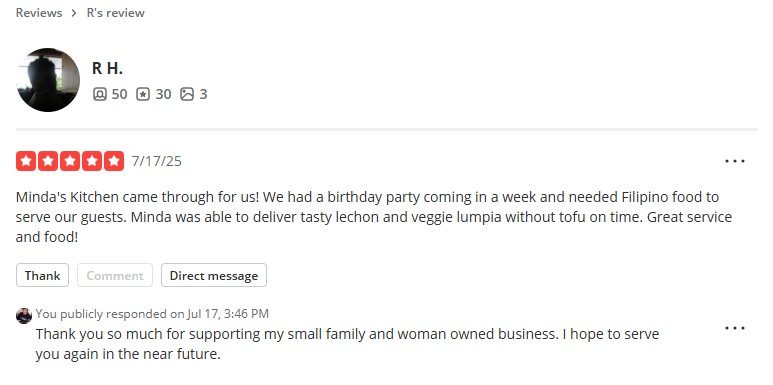Click the review date 7/17/25
The width and height of the screenshot is (773, 385).
point(156,161)
